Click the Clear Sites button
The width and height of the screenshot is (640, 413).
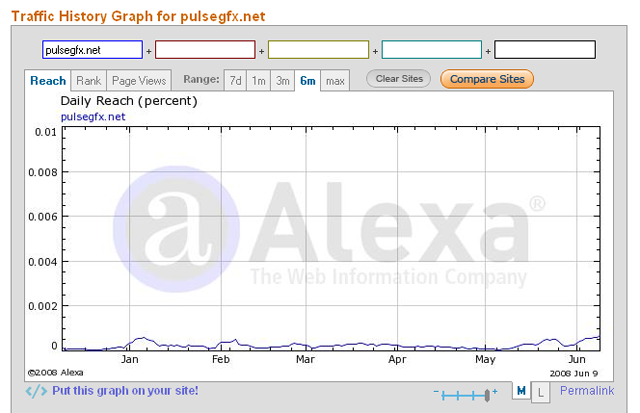tap(399, 79)
